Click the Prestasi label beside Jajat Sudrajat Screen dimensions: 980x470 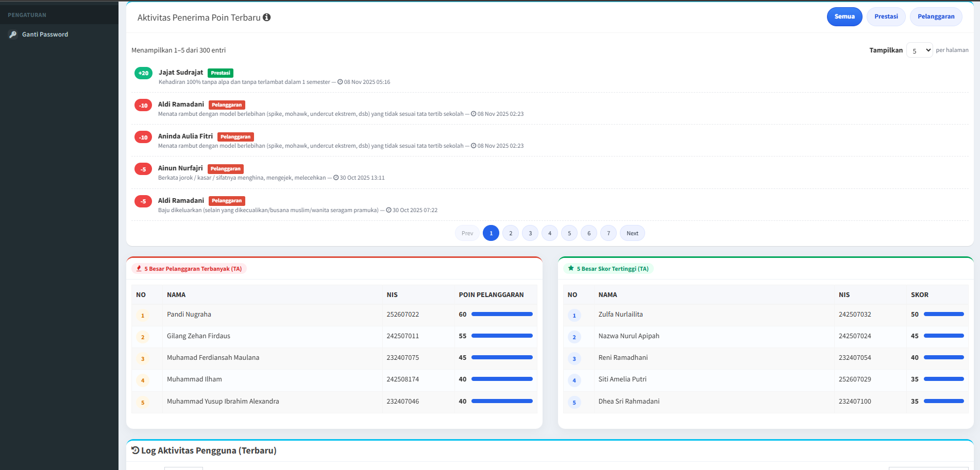click(x=221, y=73)
